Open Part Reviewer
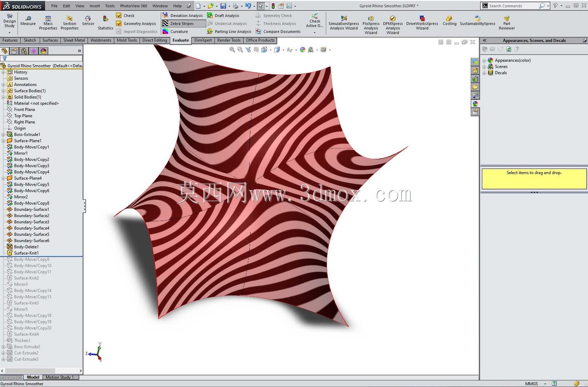The width and height of the screenshot is (588, 387). (507, 23)
